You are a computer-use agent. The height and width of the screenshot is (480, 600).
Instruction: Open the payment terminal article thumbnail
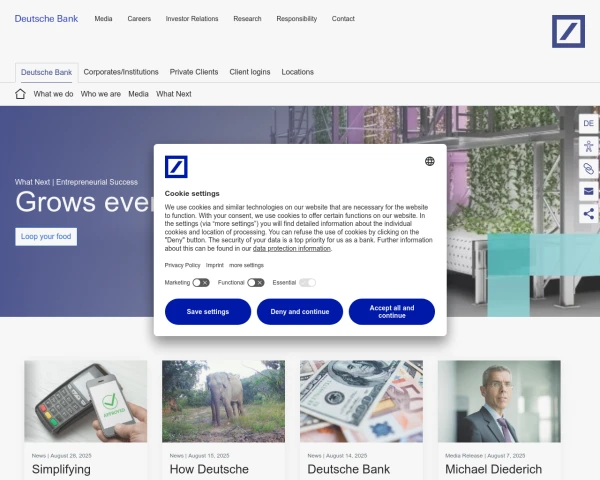[x=86, y=401]
